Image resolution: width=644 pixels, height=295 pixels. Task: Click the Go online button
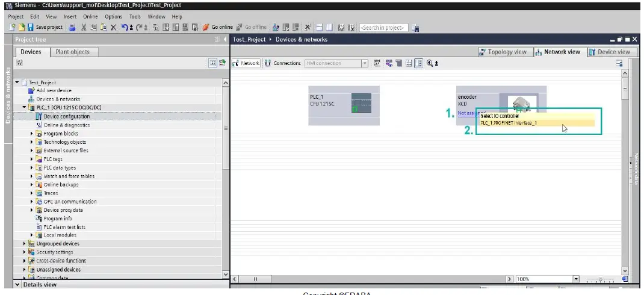click(218, 27)
